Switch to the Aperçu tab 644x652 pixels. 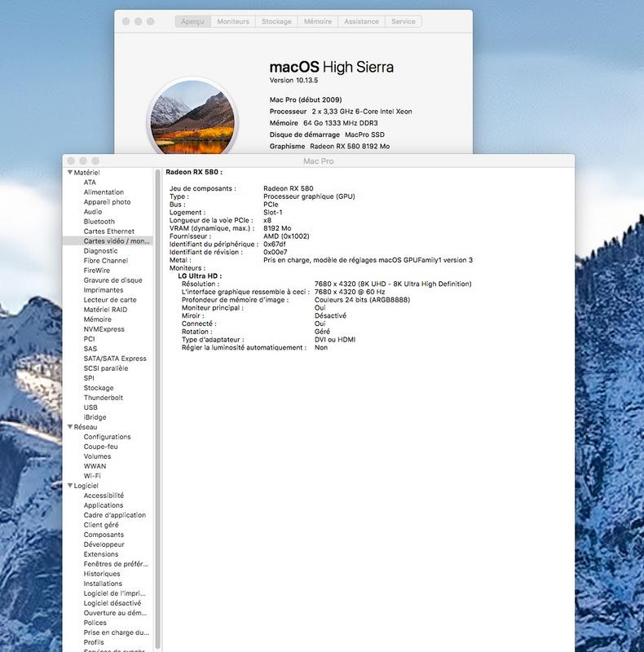(192, 22)
